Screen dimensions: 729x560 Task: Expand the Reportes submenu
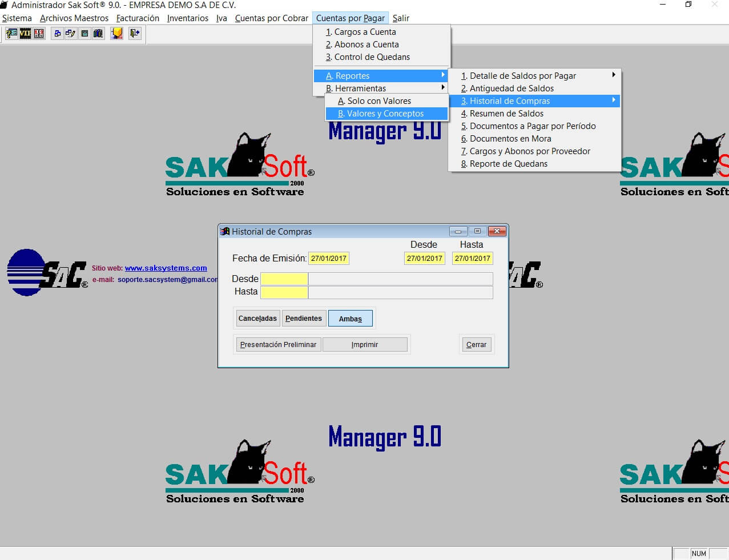(382, 76)
